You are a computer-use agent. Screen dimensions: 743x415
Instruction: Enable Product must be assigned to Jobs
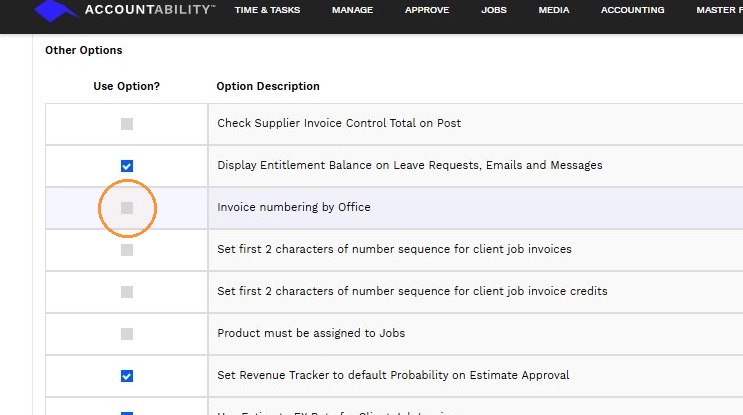click(127, 334)
